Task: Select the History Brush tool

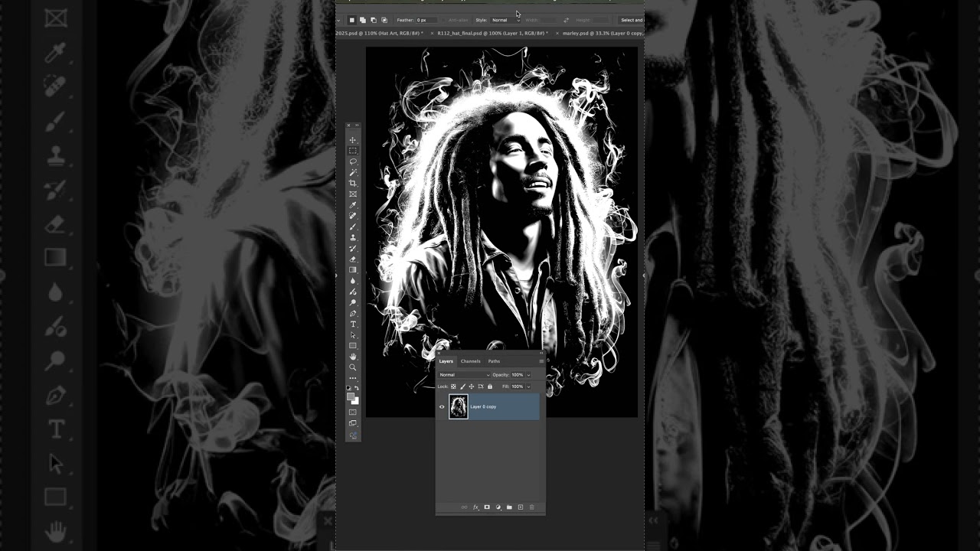Action: (353, 248)
